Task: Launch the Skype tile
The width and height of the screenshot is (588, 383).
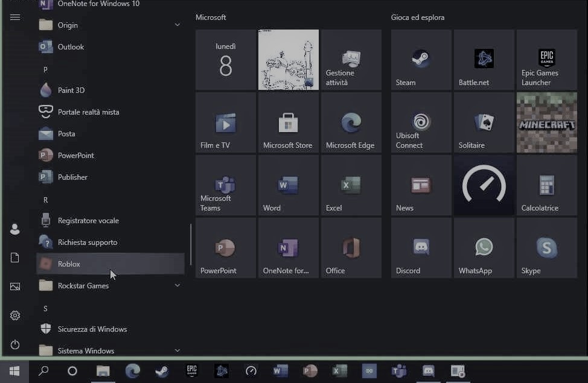Action: pyautogui.click(x=547, y=248)
